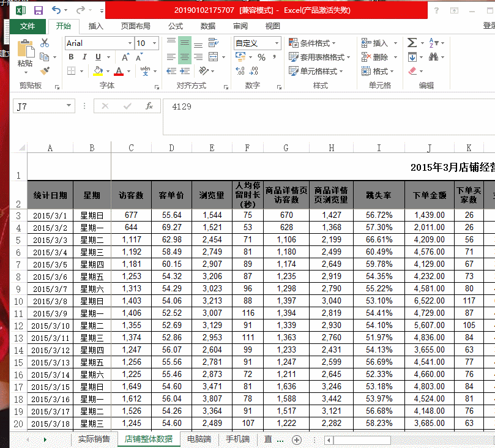Click the Fill down arrow icon

tap(412, 57)
